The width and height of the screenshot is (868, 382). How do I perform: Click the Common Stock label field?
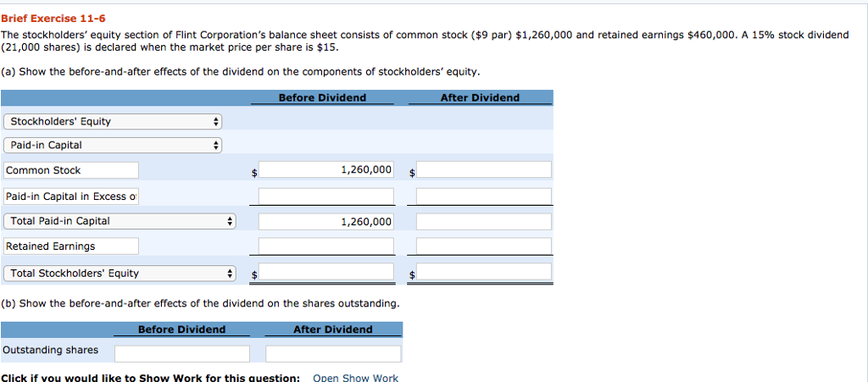71,170
